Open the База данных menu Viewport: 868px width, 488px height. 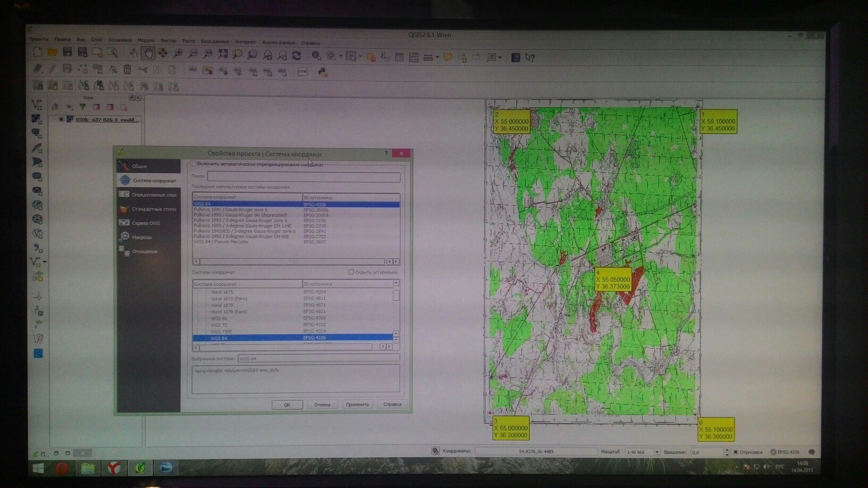click(215, 41)
